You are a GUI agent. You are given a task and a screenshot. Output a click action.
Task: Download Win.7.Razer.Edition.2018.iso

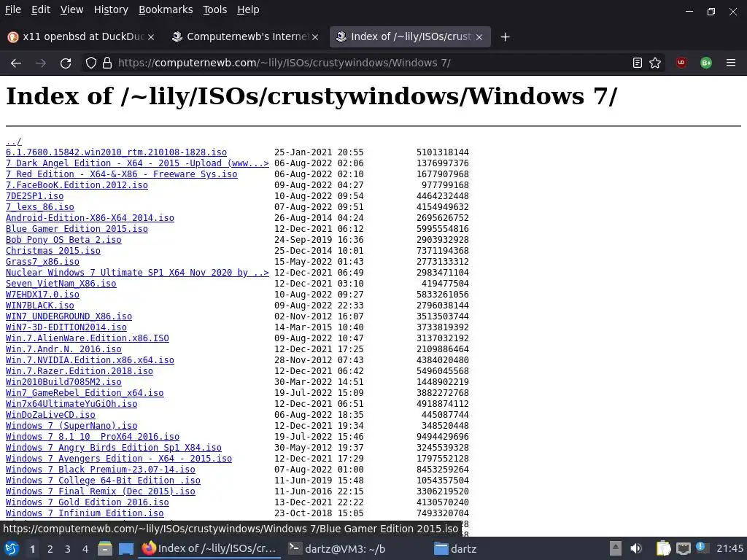(79, 371)
